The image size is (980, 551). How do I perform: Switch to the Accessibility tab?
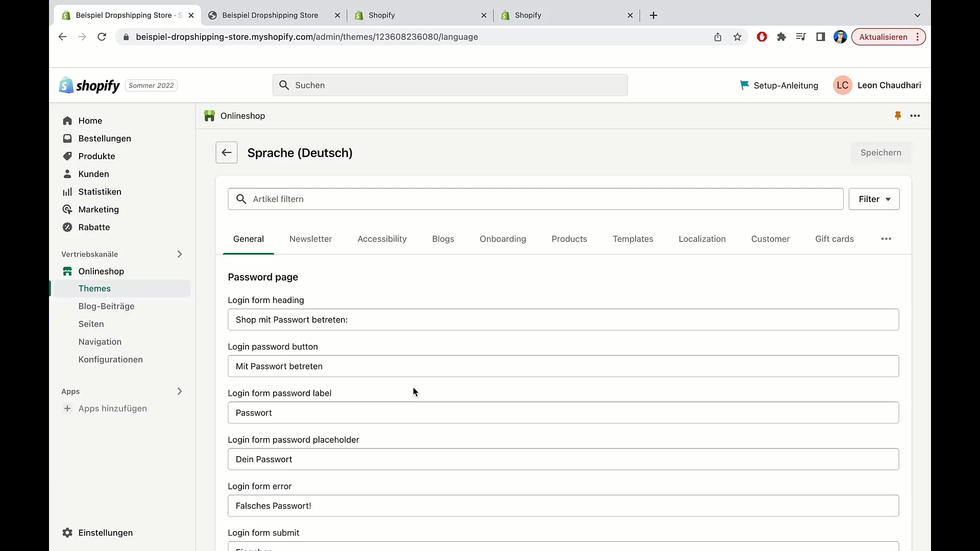click(382, 239)
